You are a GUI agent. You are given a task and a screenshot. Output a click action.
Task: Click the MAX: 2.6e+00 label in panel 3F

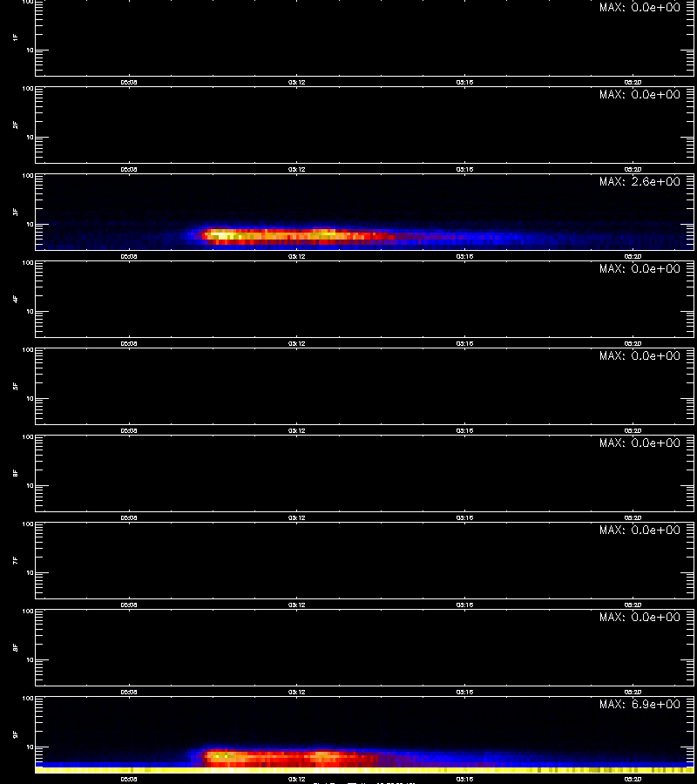point(639,181)
